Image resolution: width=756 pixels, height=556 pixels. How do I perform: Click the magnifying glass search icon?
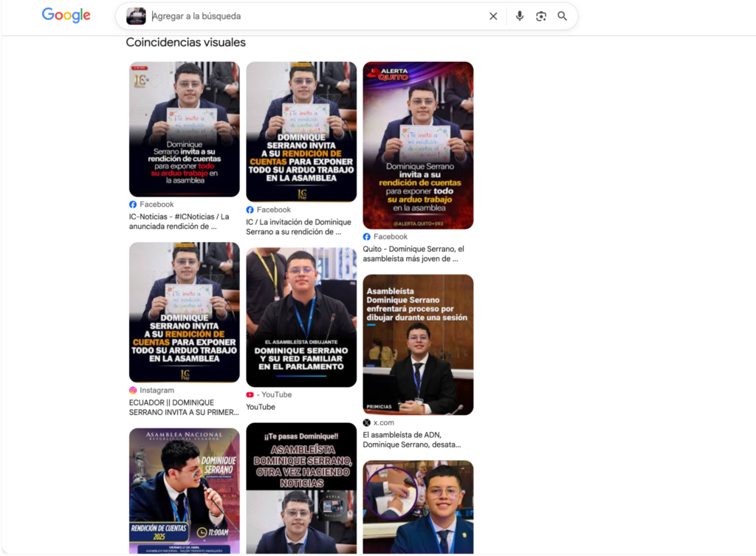point(563,16)
